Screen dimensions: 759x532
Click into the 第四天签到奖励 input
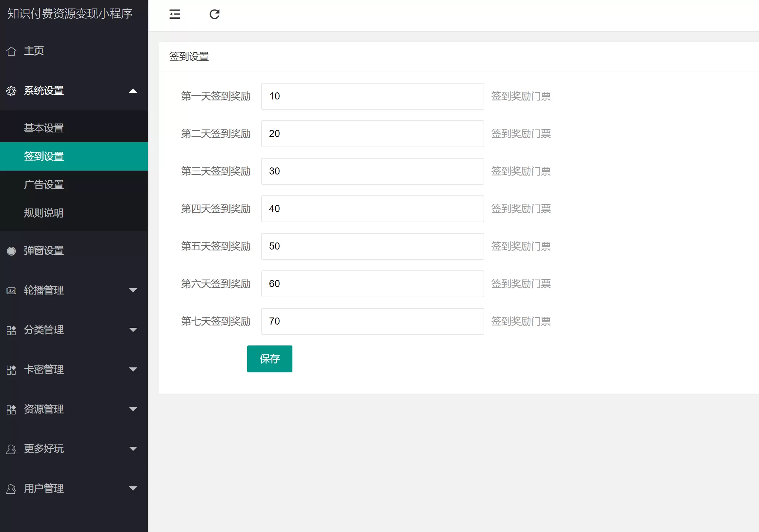click(372, 209)
